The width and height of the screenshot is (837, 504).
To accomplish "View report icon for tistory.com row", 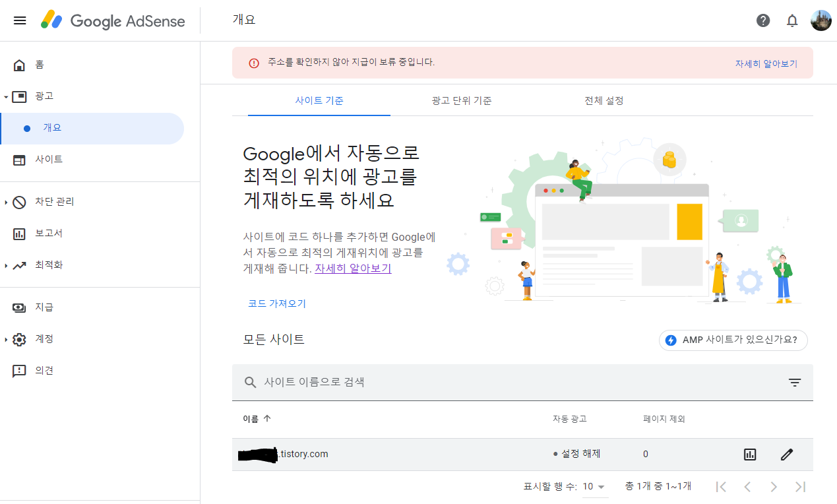I will click(750, 454).
